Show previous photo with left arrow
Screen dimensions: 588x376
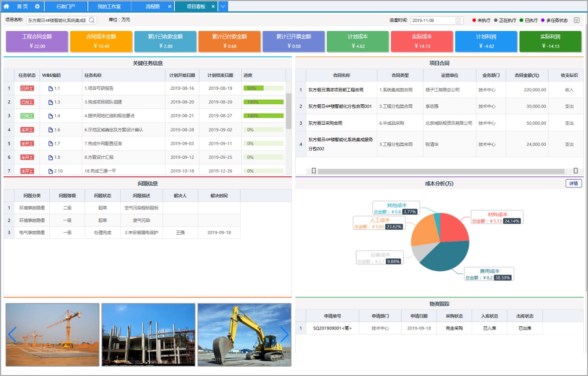coord(12,334)
